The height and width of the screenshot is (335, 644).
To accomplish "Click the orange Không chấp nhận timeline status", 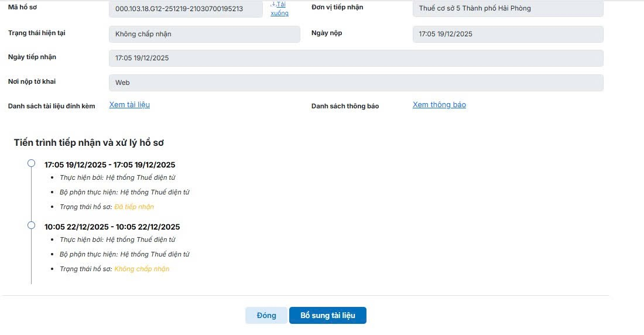I will click(x=142, y=269).
